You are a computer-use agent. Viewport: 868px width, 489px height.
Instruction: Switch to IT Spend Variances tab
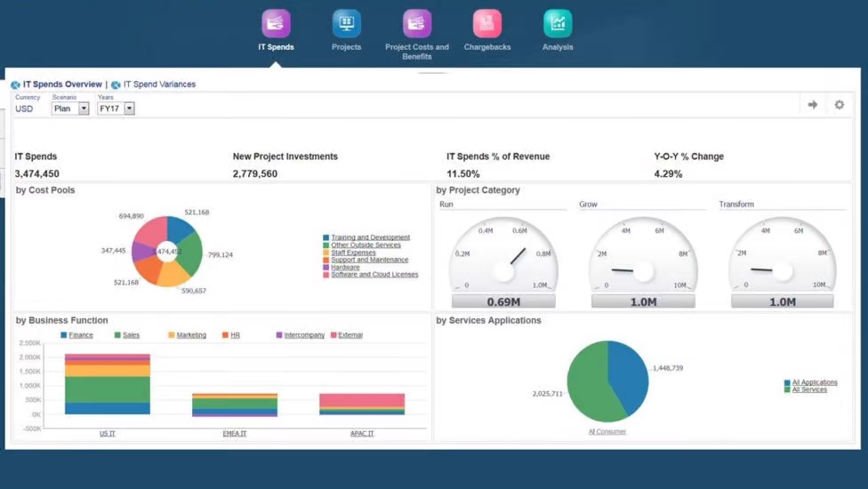[x=159, y=84]
